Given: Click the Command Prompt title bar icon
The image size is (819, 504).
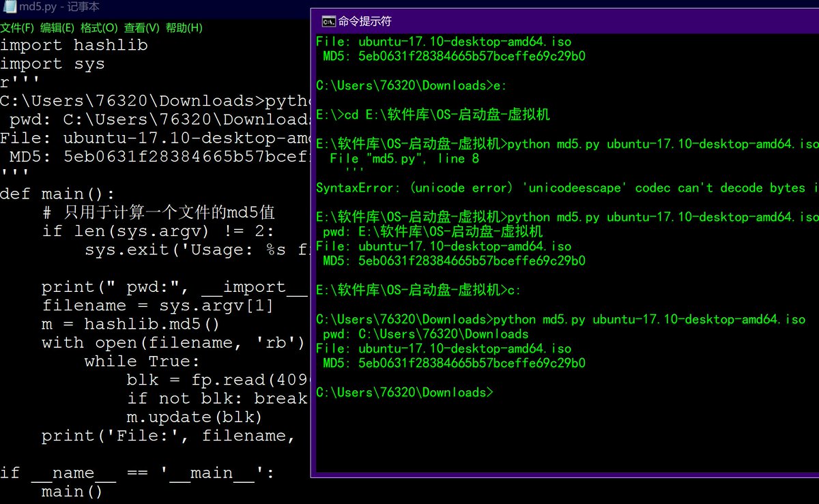Looking at the screenshot, I should point(328,21).
